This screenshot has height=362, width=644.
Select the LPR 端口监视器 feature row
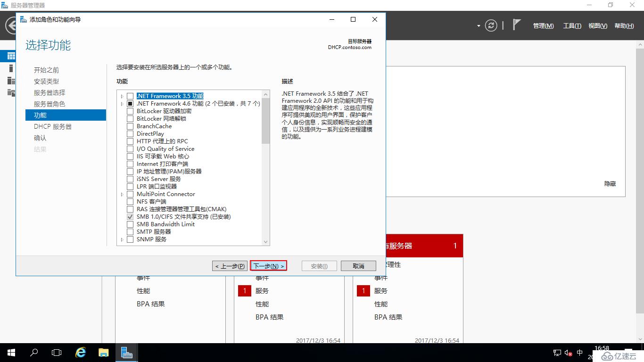pyautogui.click(x=157, y=187)
